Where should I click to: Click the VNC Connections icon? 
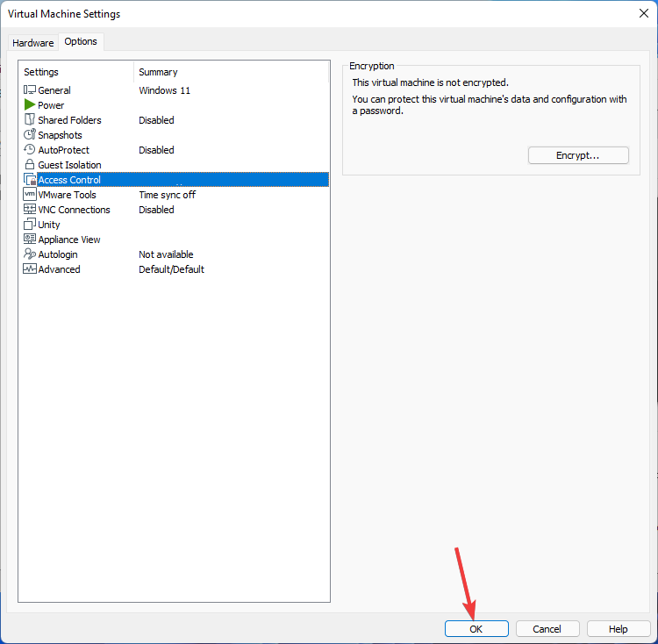[29, 209]
